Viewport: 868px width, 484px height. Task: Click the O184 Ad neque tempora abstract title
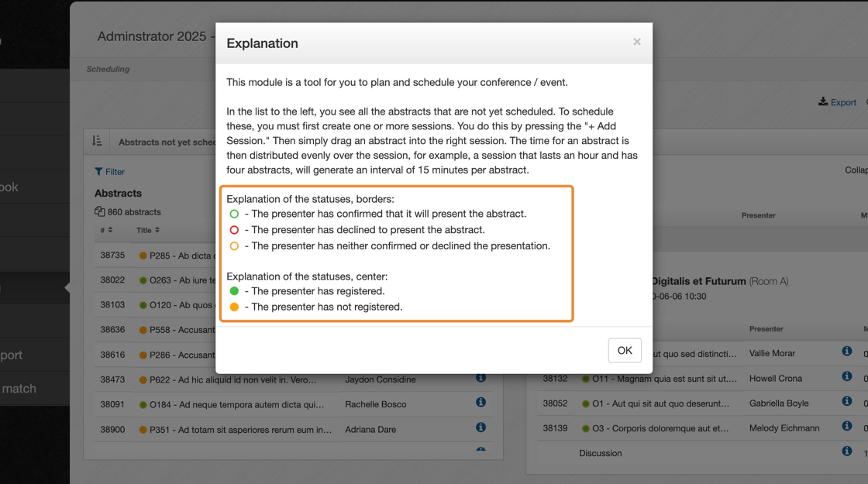pos(240,404)
